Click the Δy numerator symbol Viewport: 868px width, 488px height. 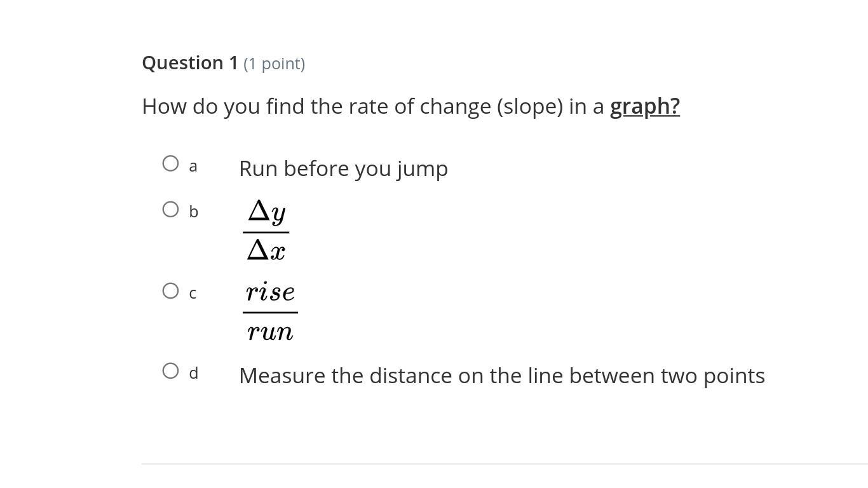pos(267,212)
